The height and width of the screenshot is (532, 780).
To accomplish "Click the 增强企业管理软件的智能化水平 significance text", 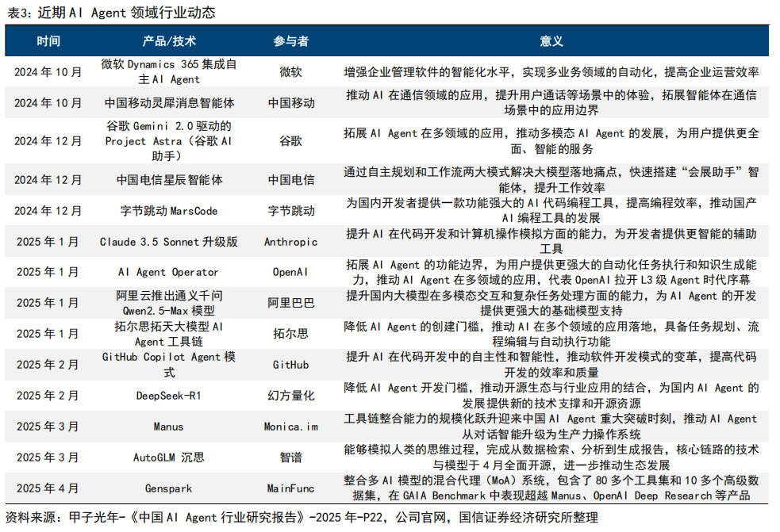I will tap(551, 72).
